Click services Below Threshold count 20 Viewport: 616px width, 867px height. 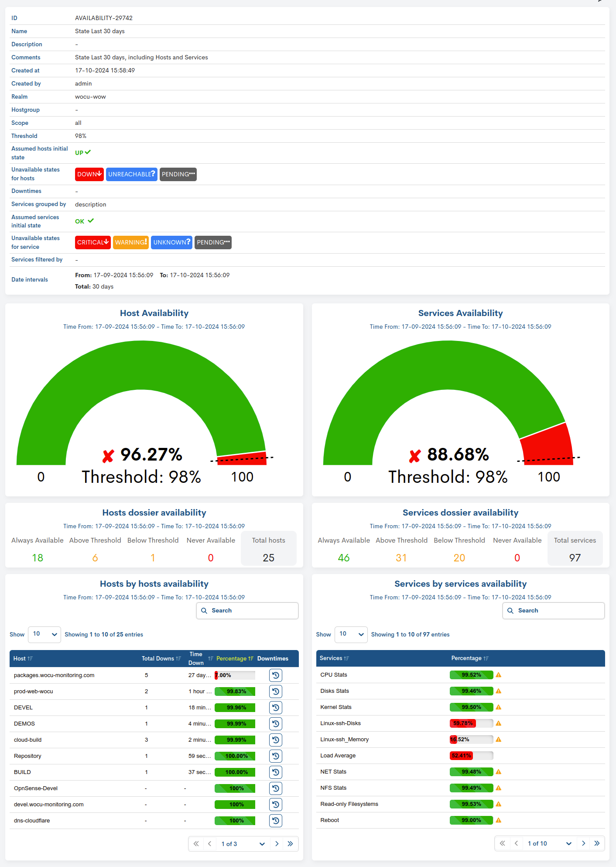click(459, 558)
